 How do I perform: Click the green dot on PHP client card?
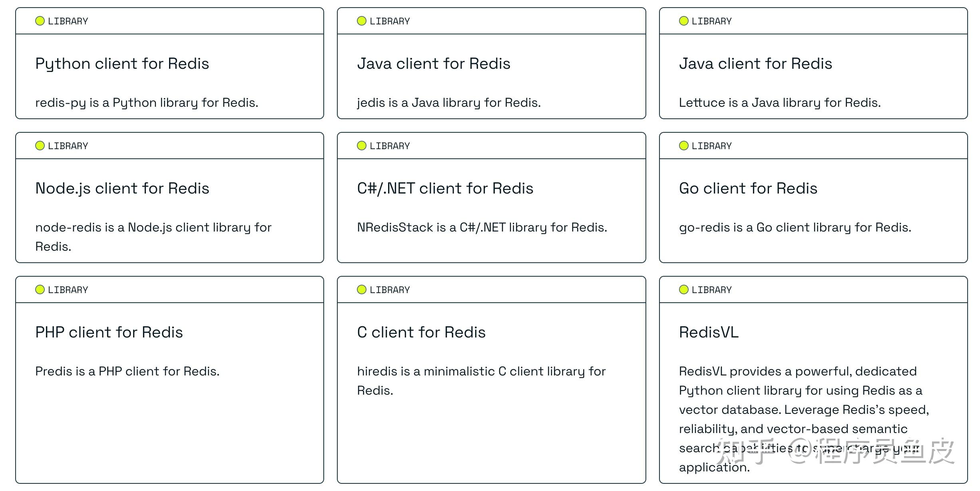(40, 289)
